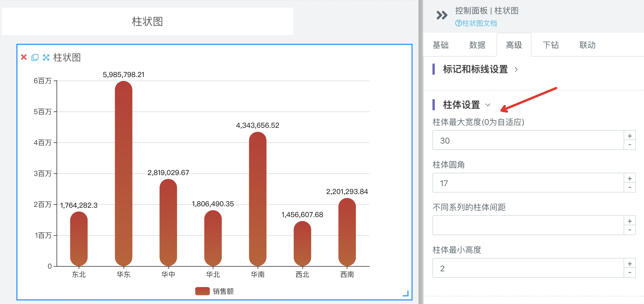Click the 华东 x-axis label
The height and width of the screenshot is (304, 644).
(124, 275)
